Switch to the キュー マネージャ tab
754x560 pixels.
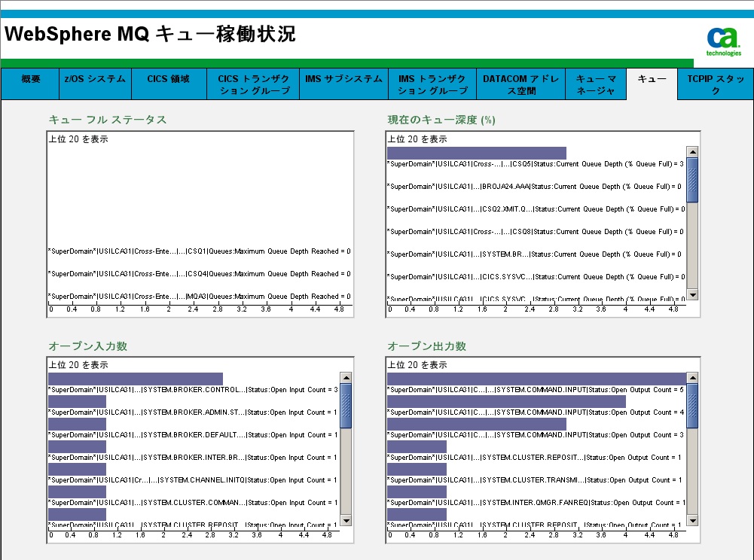pyautogui.click(x=596, y=84)
